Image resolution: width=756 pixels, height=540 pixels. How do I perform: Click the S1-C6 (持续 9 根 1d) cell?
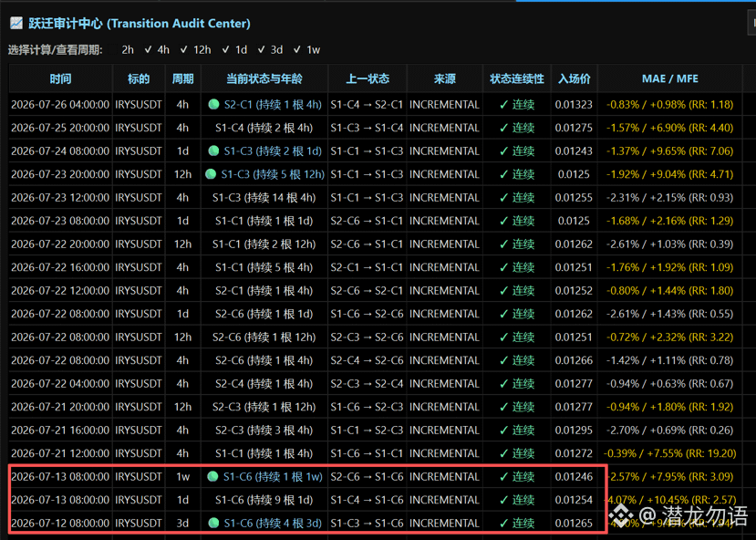[x=264, y=500]
